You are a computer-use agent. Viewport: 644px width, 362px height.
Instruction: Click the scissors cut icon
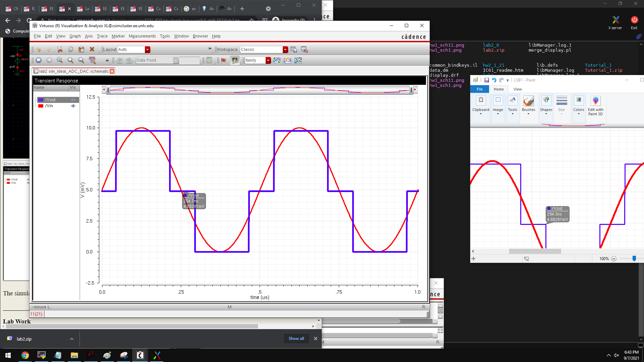(x=60, y=50)
